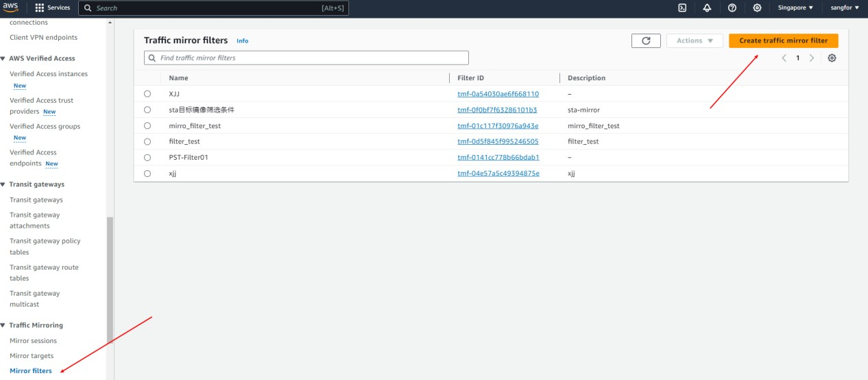Open the help question mark icon
This screenshot has height=380, width=868.
[x=732, y=8]
